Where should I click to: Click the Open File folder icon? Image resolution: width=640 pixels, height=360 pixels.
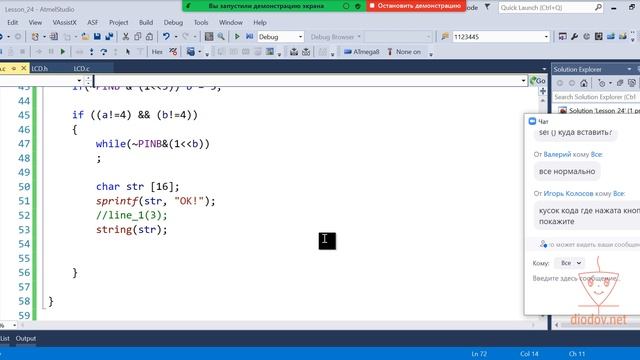click(x=85, y=37)
